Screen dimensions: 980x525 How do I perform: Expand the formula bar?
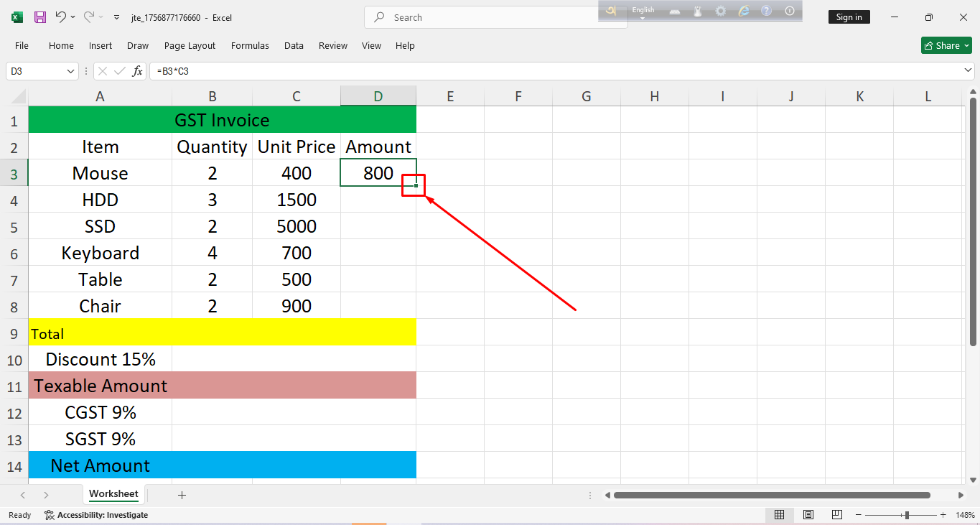pyautogui.click(x=969, y=70)
